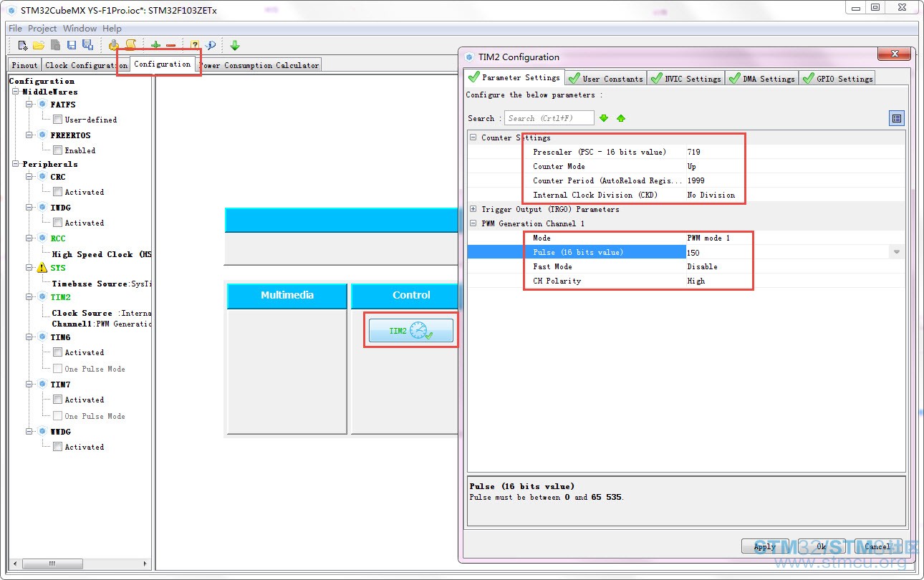The height and width of the screenshot is (580, 924).
Task: Click the CRC cube icon in tree
Action: (42, 177)
